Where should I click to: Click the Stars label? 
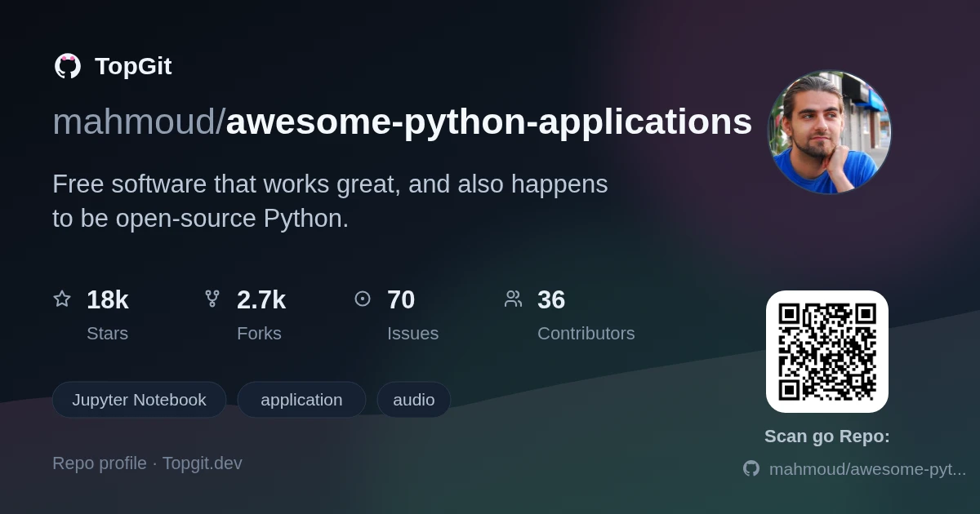[107, 334]
